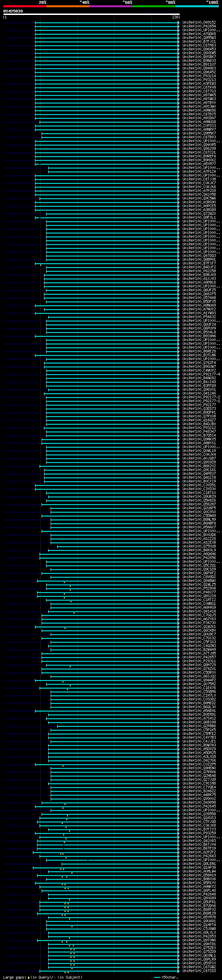This screenshot has width=222, height=980.
Task: Open the UniRef100_A9NKD6 hit
Action: (199, 110)
